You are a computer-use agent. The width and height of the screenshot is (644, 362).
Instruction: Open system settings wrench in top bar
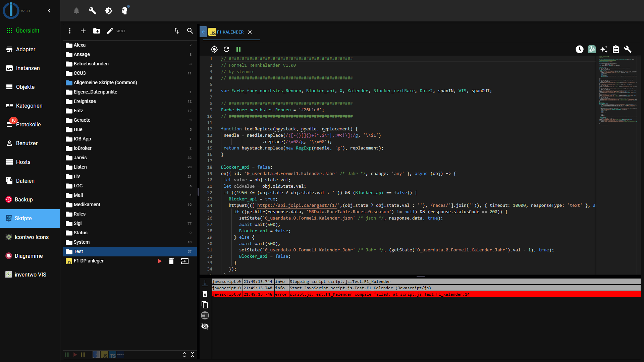(93, 11)
